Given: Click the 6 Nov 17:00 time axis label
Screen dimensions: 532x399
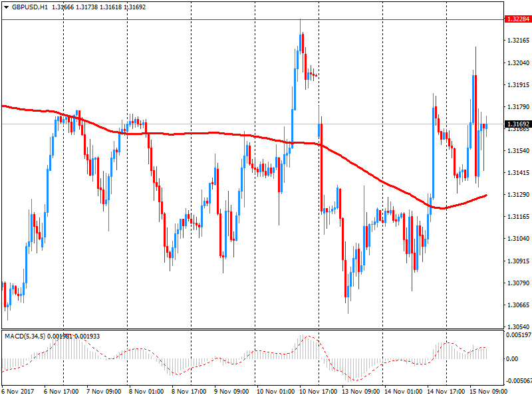Looking at the screenshot, I should click(x=61, y=392).
